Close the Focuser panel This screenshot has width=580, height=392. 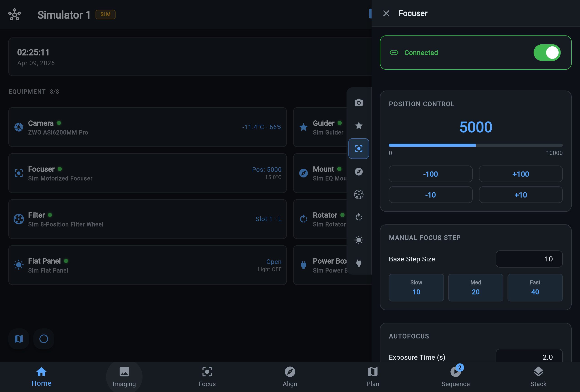pyautogui.click(x=386, y=13)
